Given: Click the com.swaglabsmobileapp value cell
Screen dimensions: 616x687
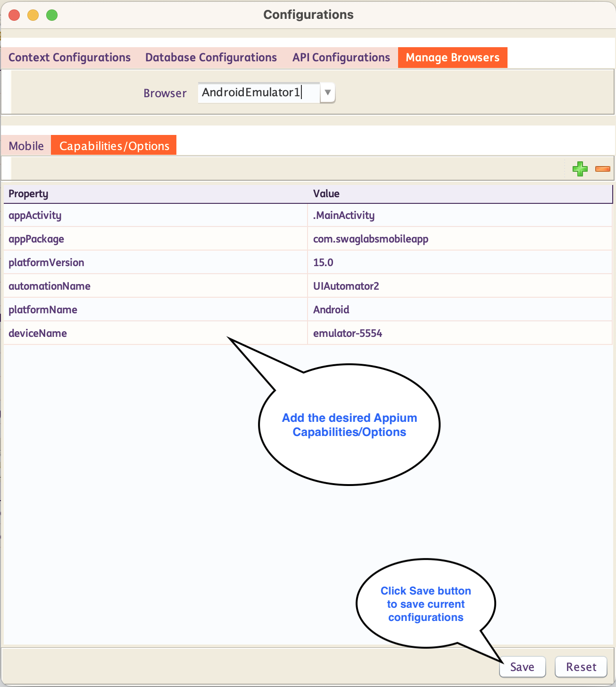Looking at the screenshot, I should (371, 239).
